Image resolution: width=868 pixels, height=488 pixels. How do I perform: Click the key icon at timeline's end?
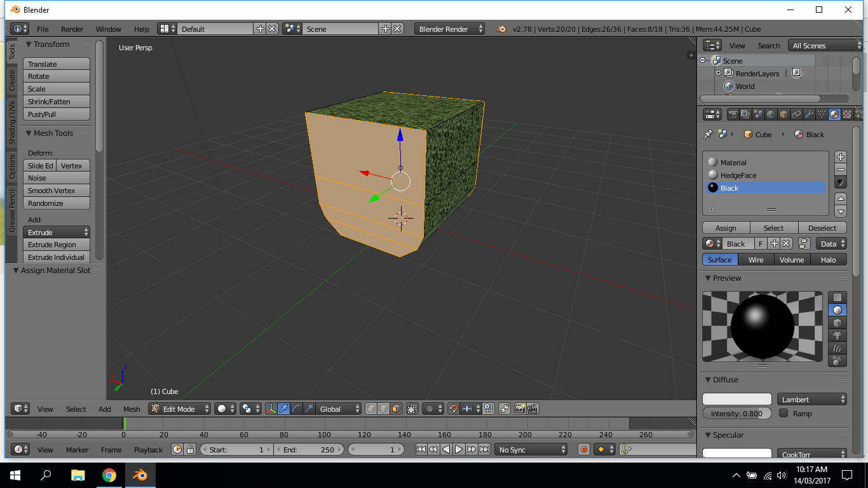pos(626,449)
